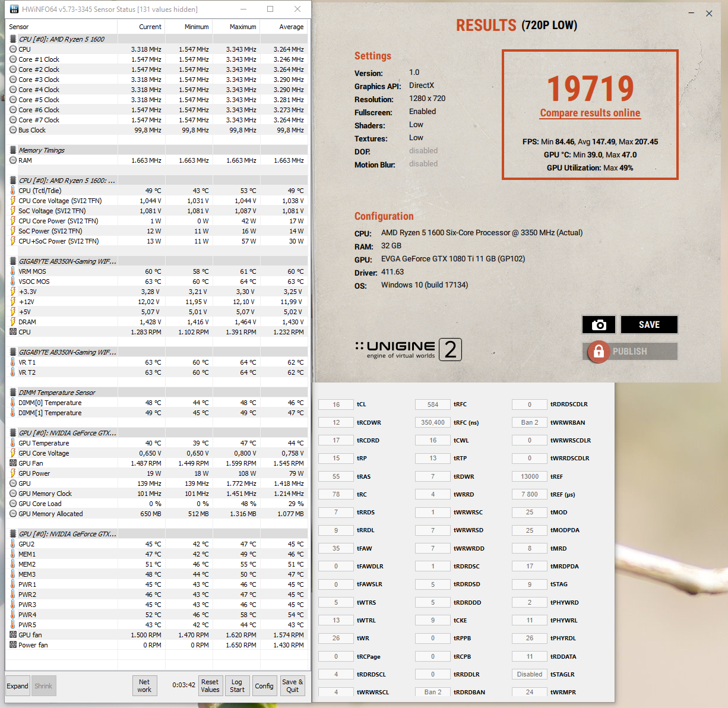
Task: Click the lock icon on Publish
Action: pos(599,352)
